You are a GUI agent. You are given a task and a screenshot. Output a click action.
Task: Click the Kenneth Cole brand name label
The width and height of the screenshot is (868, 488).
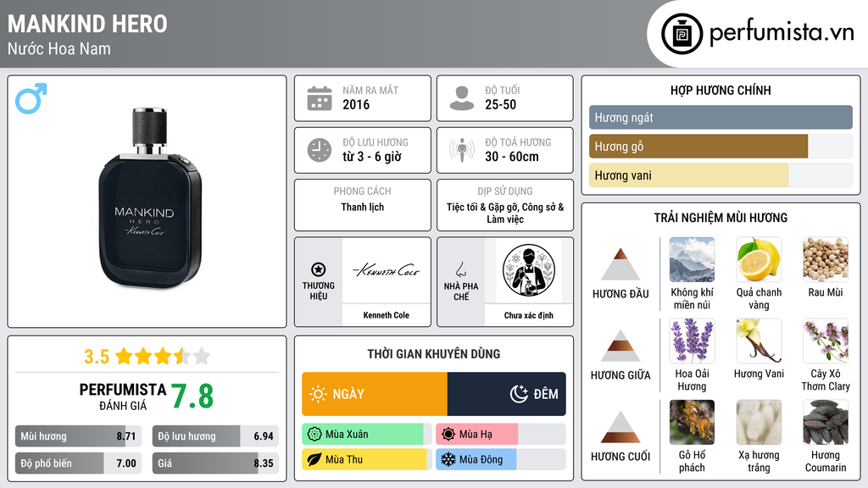(387, 315)
